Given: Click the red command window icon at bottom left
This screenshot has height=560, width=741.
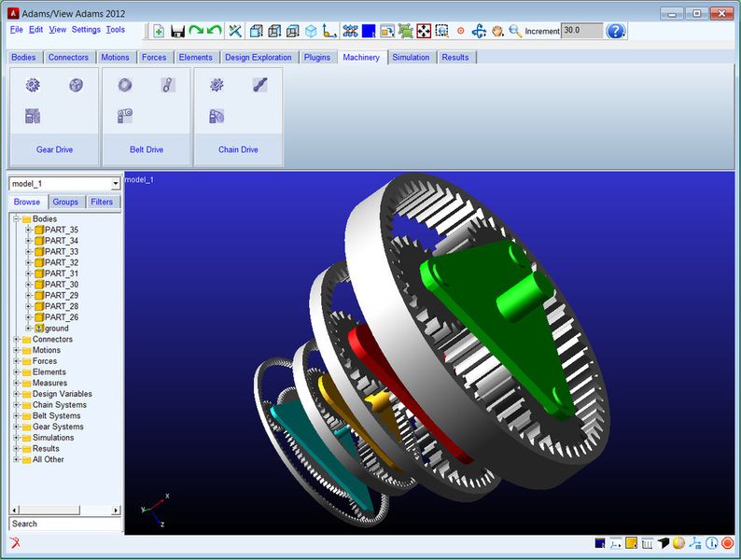Looking at the screenshot, I should tap(15, 542).
